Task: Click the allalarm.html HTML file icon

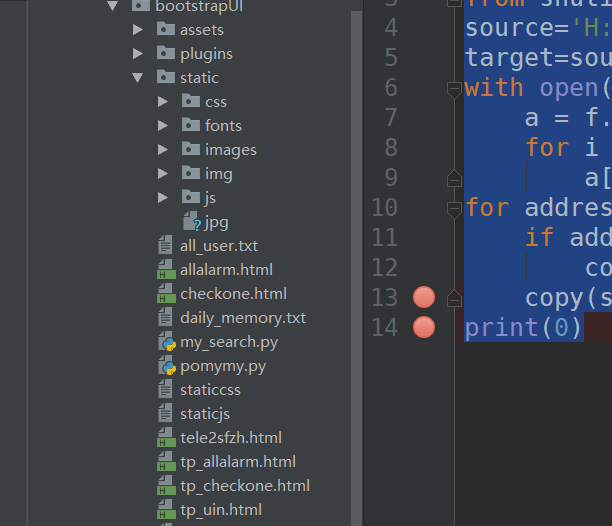Action: (166, 270)
